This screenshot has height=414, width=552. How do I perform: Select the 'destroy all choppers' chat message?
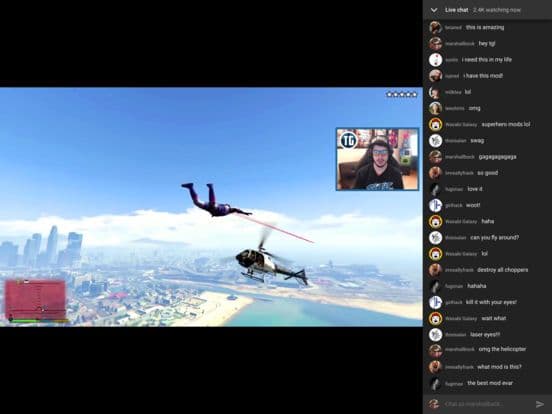coord(503,270)
